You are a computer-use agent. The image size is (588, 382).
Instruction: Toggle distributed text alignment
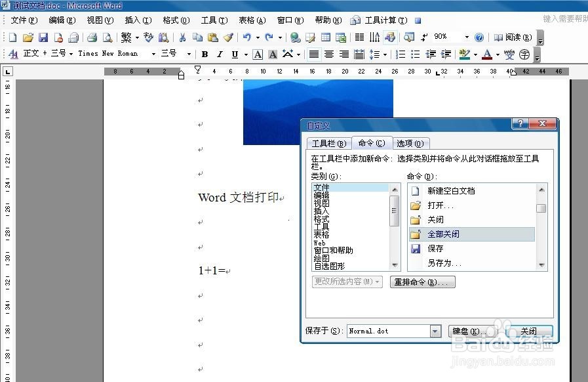tap(359, 54)
